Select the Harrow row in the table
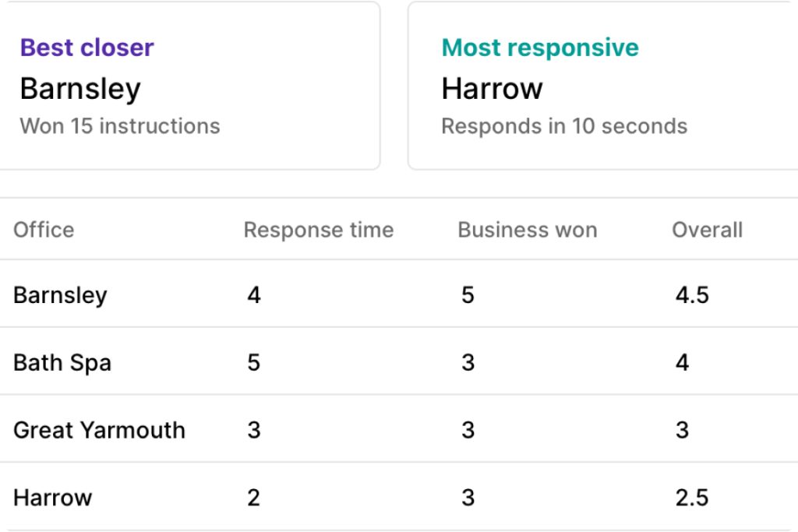Image resolution: width=798 pixels, height=532 pixels. (52, 498)
